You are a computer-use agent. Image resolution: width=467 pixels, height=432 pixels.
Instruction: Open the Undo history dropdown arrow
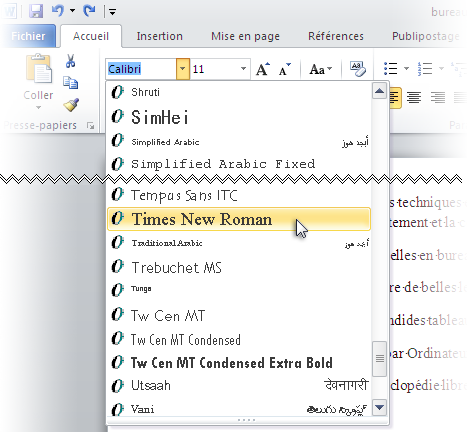72,11
